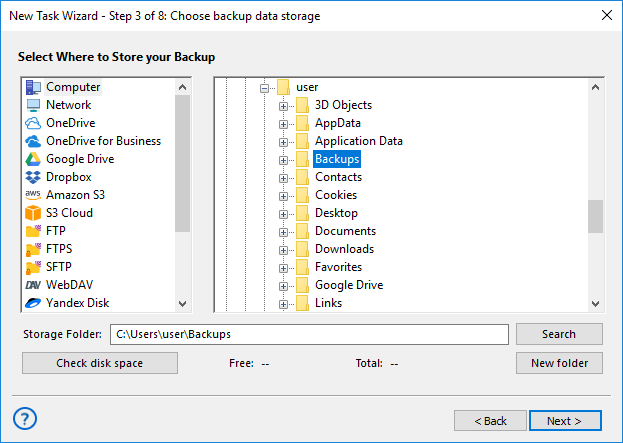Click the Storage Folder path field

pos(309,334)
